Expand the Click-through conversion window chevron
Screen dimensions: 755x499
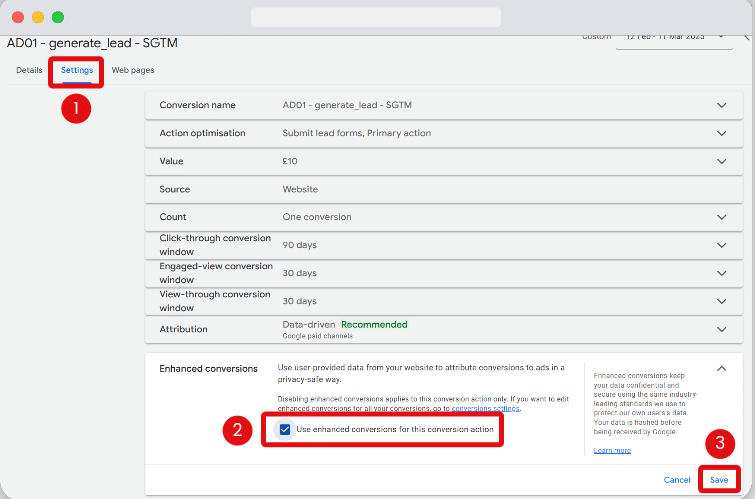(x=721, y=245)
